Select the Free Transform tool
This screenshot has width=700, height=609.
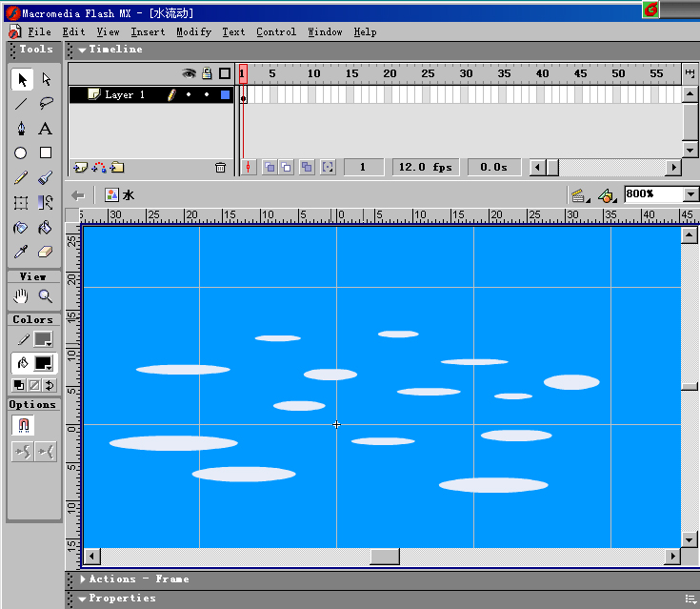[x=21, y=203]
